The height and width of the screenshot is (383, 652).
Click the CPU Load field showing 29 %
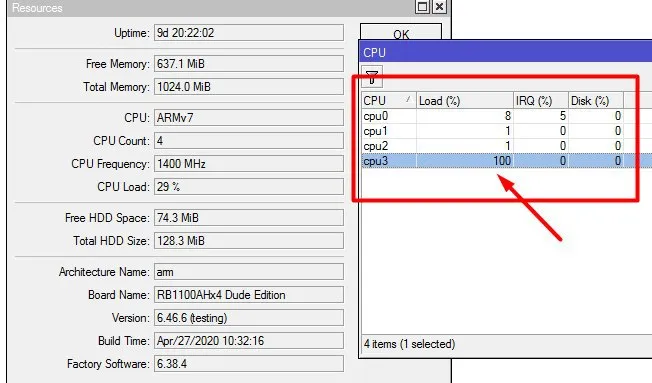pyautogui.click(x=249, y=186)
